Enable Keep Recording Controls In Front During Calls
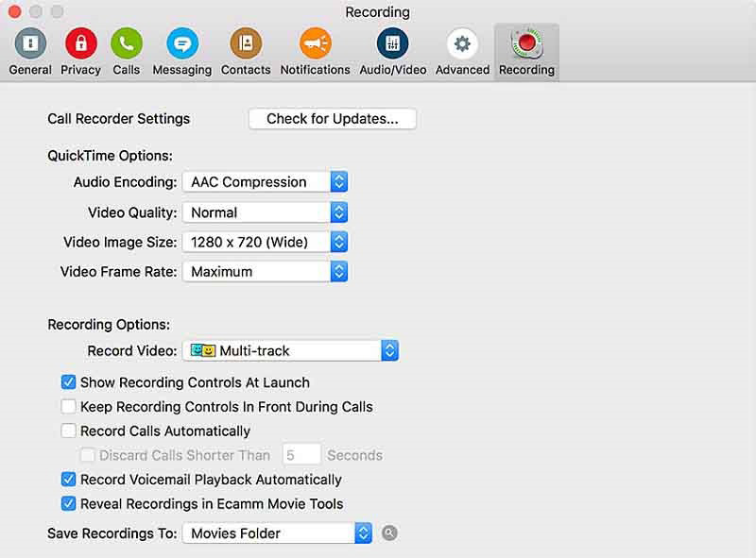 point(68,407)
